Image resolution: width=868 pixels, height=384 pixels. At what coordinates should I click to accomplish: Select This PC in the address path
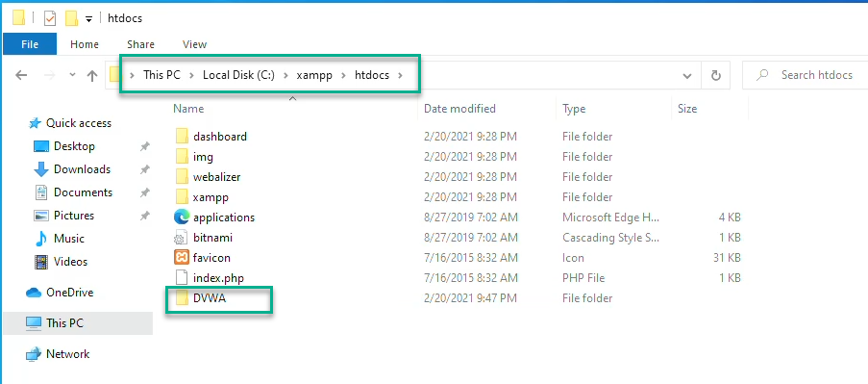click(x=161, y=75)
